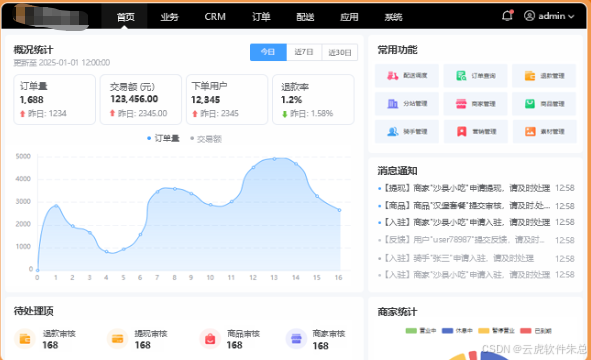Image resolution: width=591 pixels, height=360 pixels.
Task: Click the 商家统计 section heading
Action: 397,312
